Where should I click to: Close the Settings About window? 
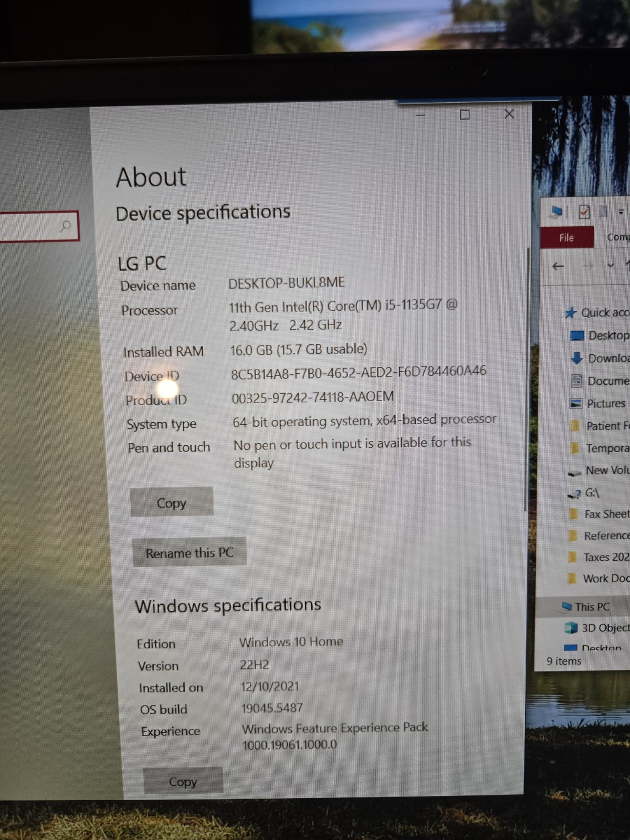click(x=509, y=114)
